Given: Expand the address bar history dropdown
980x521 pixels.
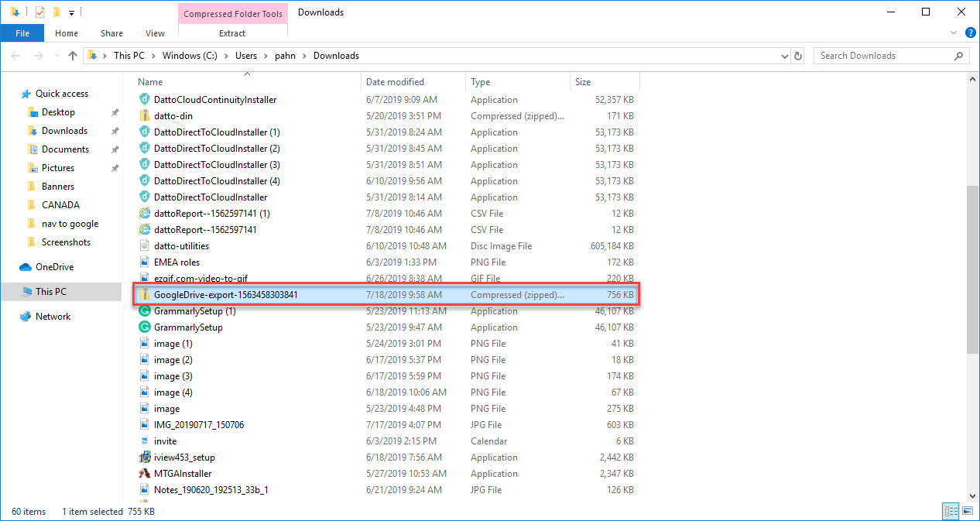Looking at the screenshot, I should [x=784, y=56].
